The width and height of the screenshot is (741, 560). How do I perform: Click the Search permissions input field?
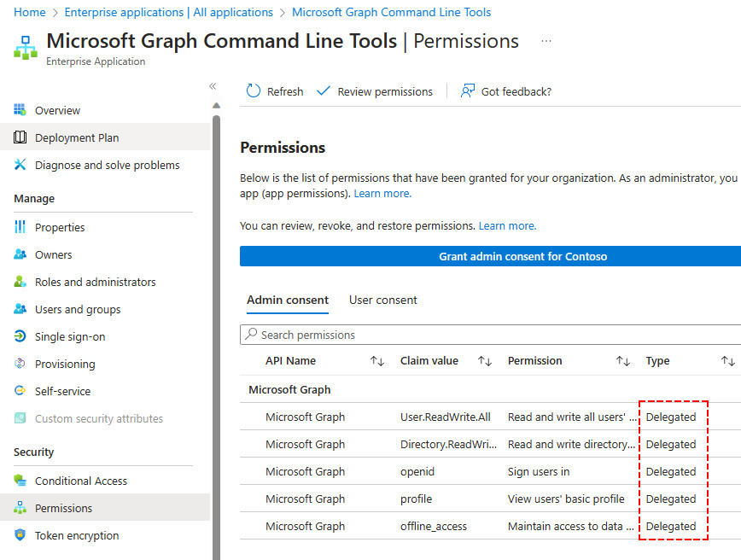(x=490, y=335)
